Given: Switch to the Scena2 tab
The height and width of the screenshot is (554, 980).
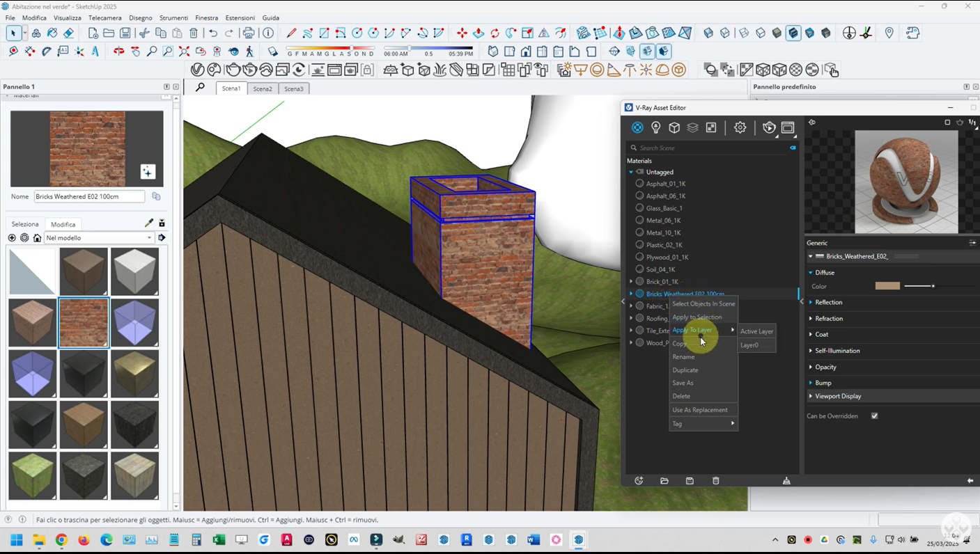Looking at the screenshot, I should point(263,89).
